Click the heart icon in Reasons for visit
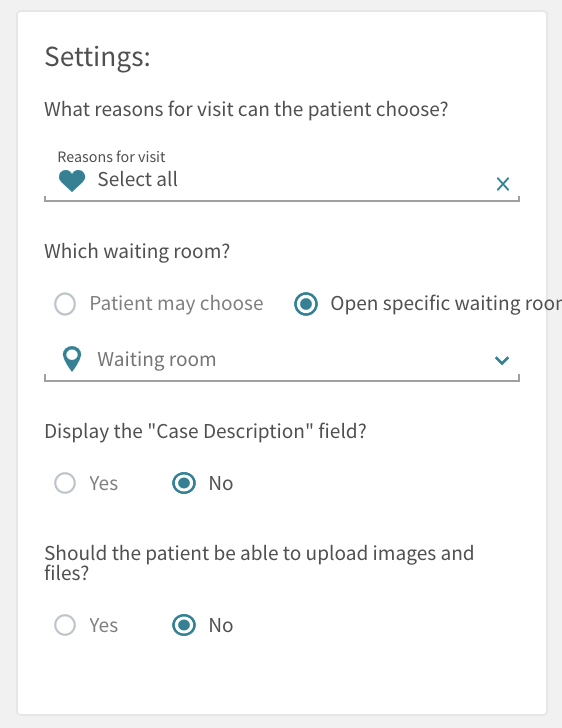562x728 pixels. (72, 181)
